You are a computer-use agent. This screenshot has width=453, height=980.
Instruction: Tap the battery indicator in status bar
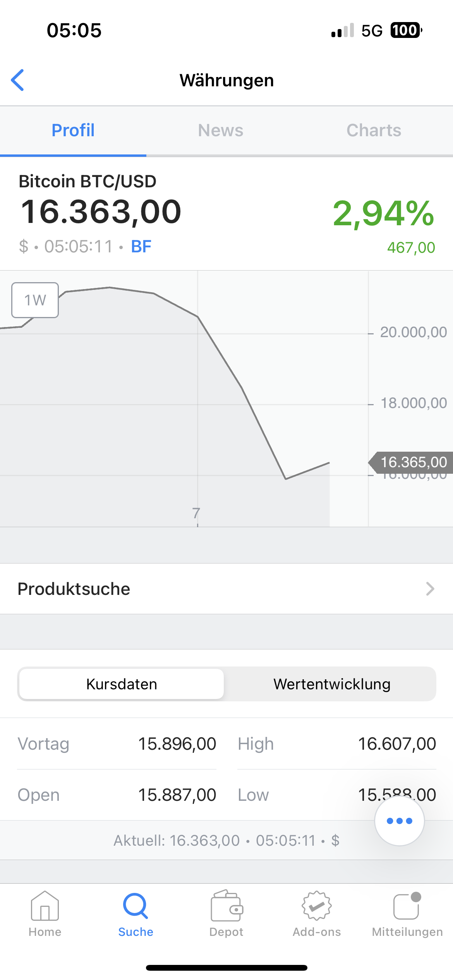click(x=406, y=30)
